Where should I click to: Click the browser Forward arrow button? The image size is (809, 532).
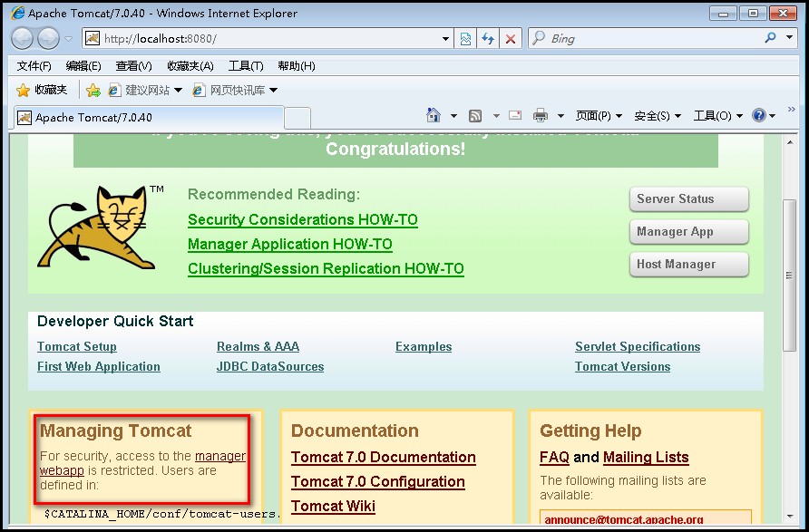coord(48,39)
